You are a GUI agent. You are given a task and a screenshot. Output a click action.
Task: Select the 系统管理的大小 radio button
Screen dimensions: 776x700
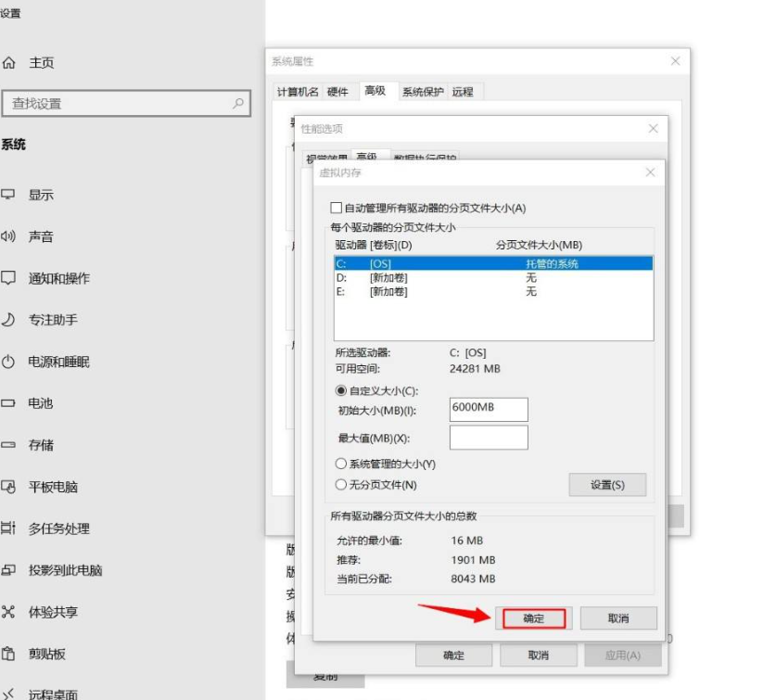pos(340,464)
